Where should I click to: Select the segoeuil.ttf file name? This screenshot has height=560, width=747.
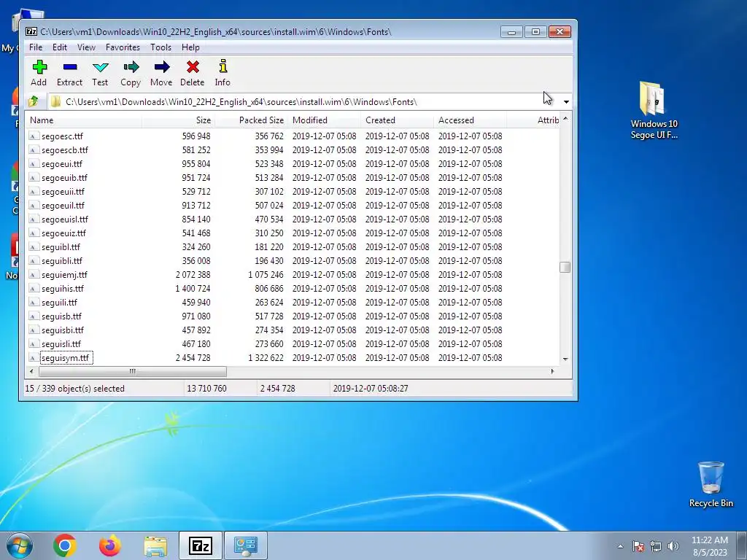(63, 205)
